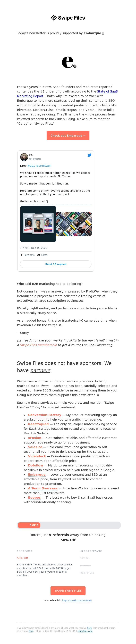
Task: Open the Conversion Factory link
Action: (x=45, y=415)
